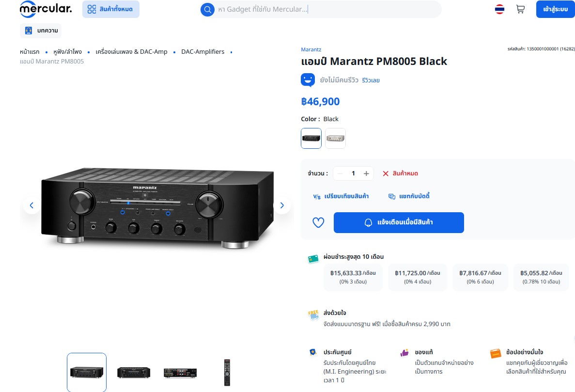The image size is (575, 392).
Task: Open the บทความ articles tab
Action: pyautogui.click(x=41, y=31)
